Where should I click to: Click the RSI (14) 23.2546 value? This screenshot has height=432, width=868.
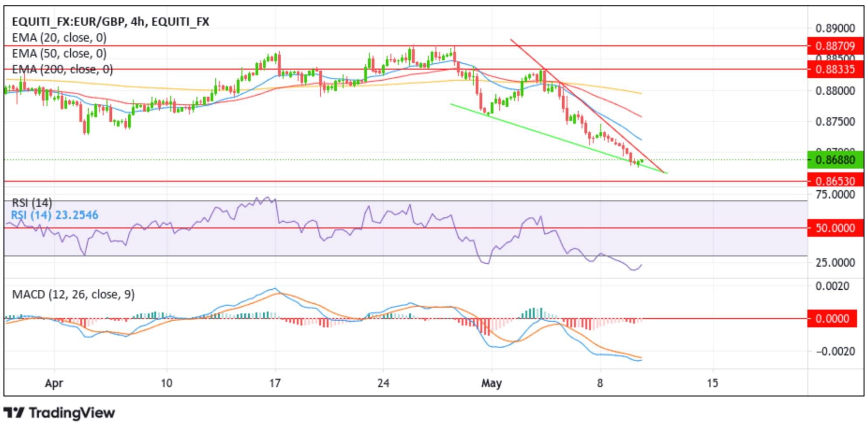(55, 215)
